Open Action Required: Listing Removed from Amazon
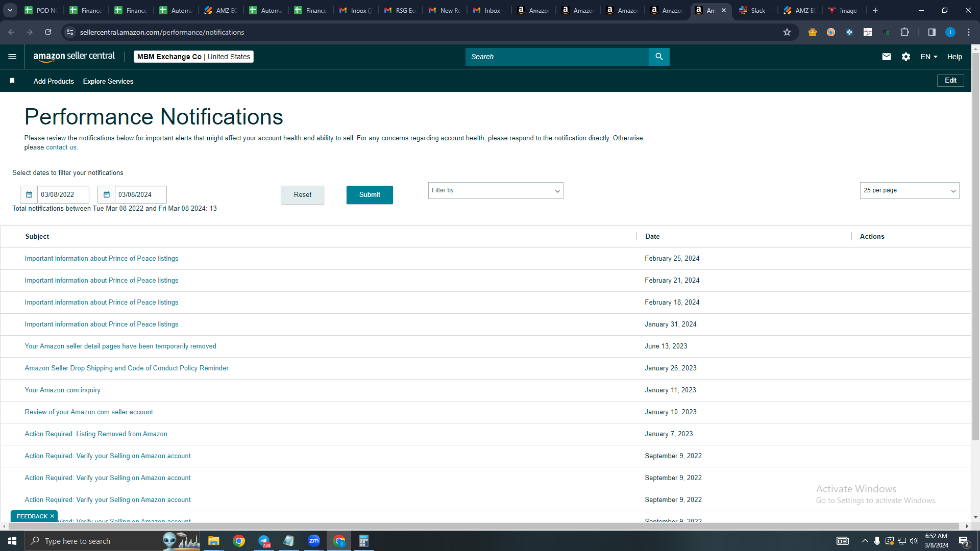 point(96,434)
